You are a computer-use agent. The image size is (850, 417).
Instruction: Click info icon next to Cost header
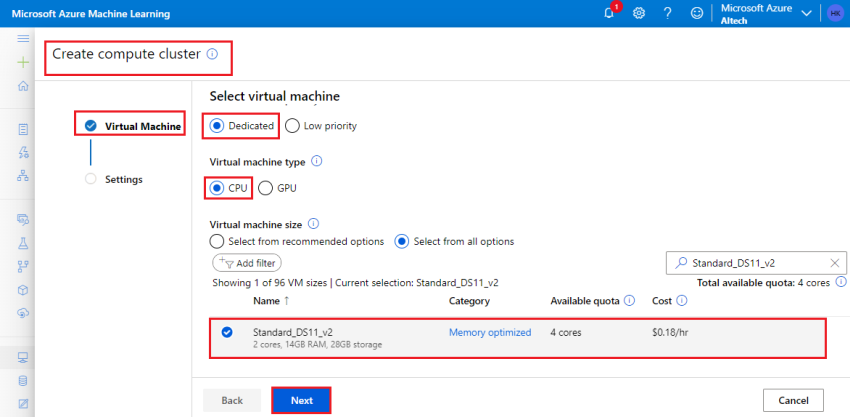(682, 300)
